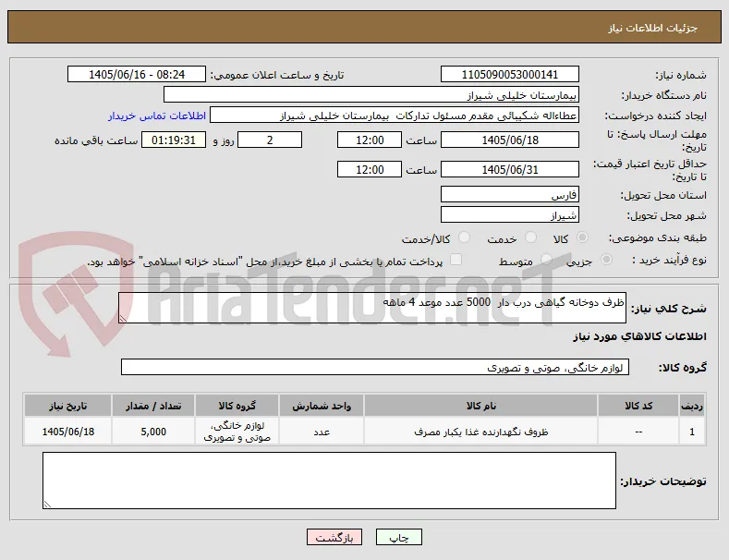Click the resize handle of buyer notes textarea

pos(47,505)
